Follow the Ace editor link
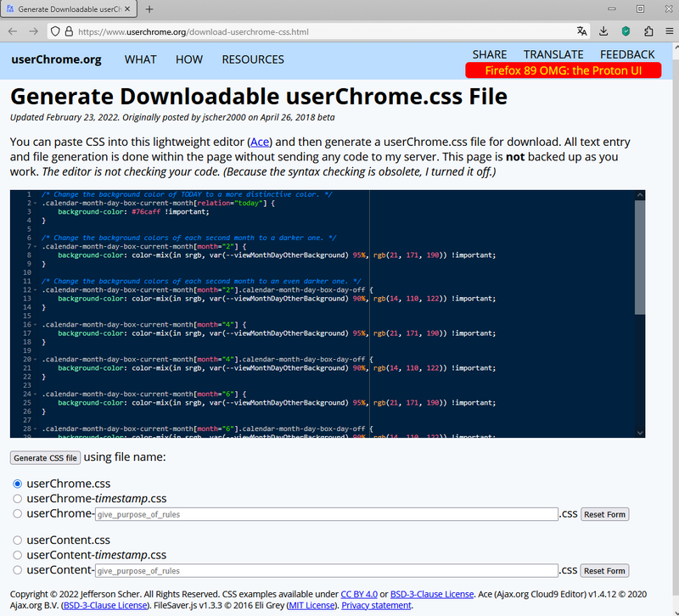Screen dimensions: 679x616 (x=260, y=142)
